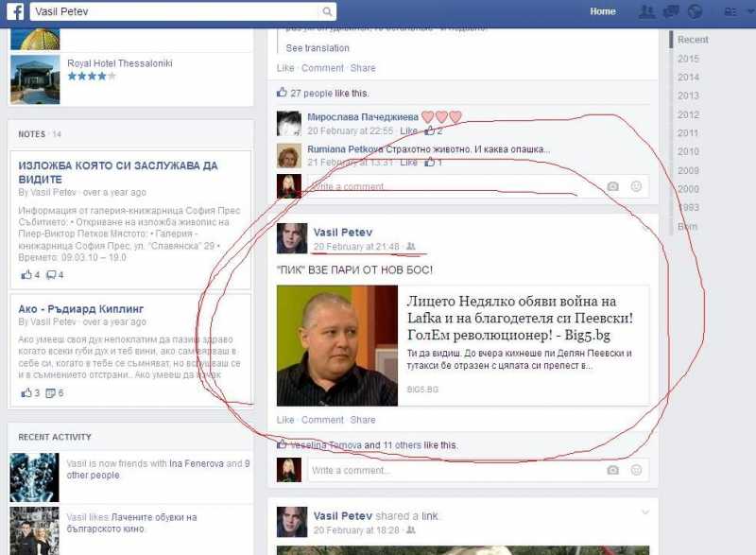756x555 pixels.
Task: Expand options chevron on the shared link post
Action: (x=645, y=512)
